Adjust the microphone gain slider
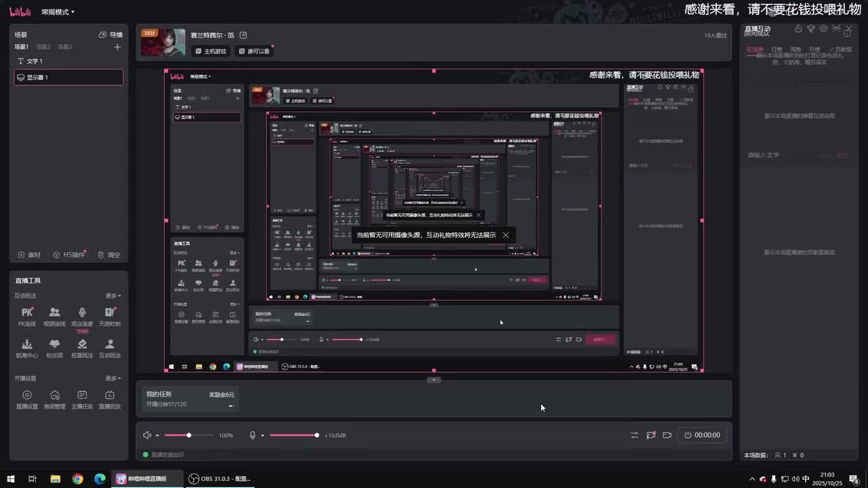The width and height of the screenshot is (868, 488). click(x=294, y=435)
